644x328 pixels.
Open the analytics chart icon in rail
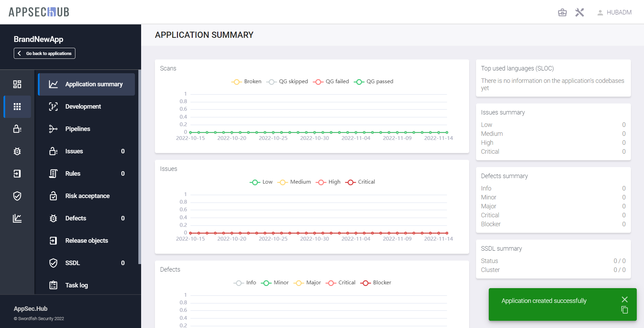17,218
